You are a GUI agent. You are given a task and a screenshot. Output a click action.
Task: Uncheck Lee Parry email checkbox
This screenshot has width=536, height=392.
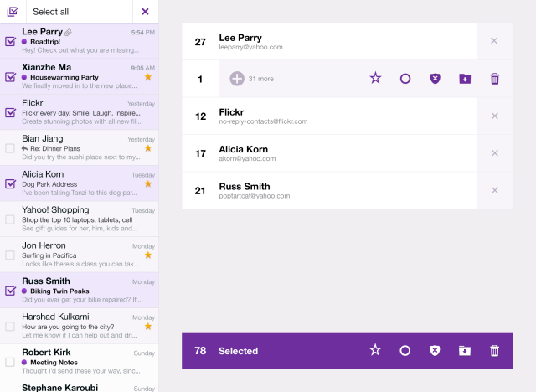point(10,41)
